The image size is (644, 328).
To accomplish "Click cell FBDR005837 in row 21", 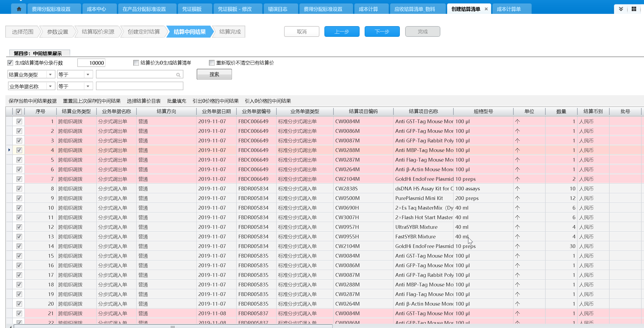I will [256, 313].
